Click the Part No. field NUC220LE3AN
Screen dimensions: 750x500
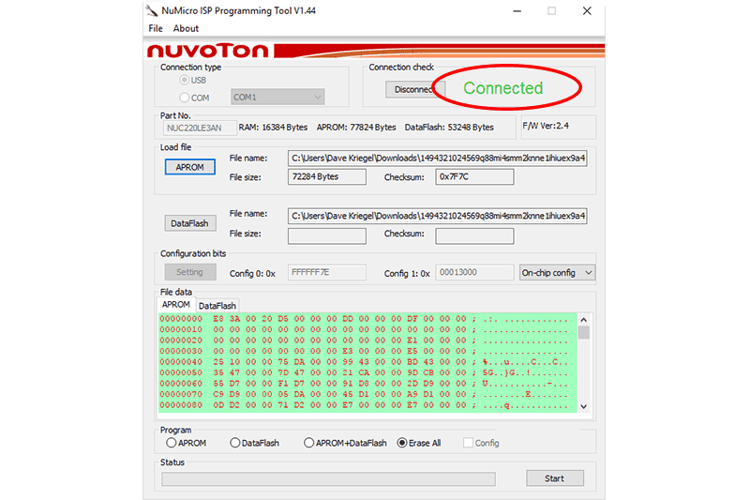click(x=199, y=128)
